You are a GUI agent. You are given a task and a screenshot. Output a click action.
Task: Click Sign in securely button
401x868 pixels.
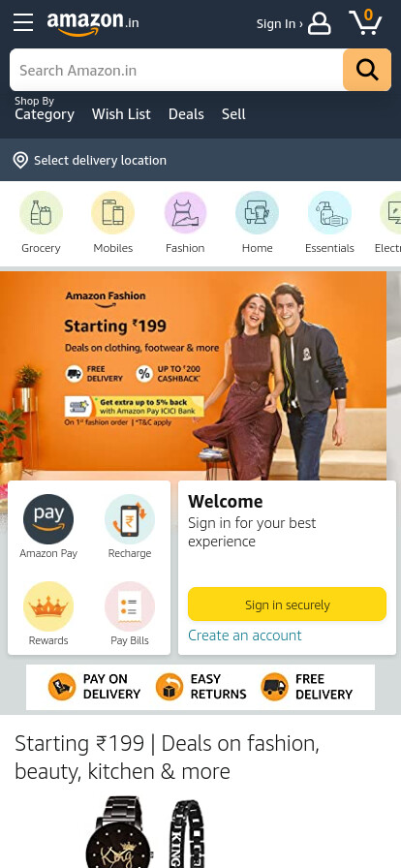pos(287,604)
